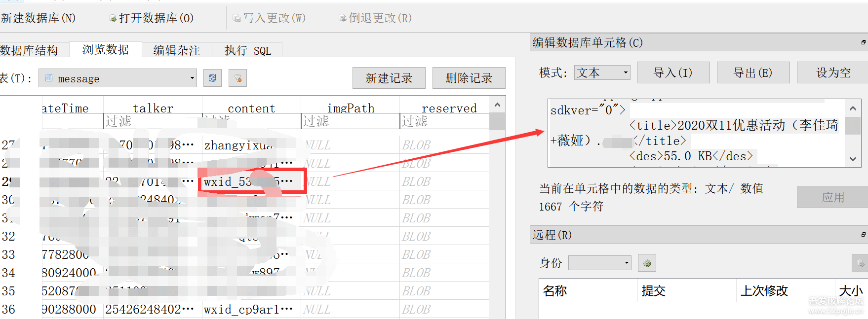This screenshot has height=319, width=868.
Task: Click the 新建记录 button
Action: coord(389,78)
